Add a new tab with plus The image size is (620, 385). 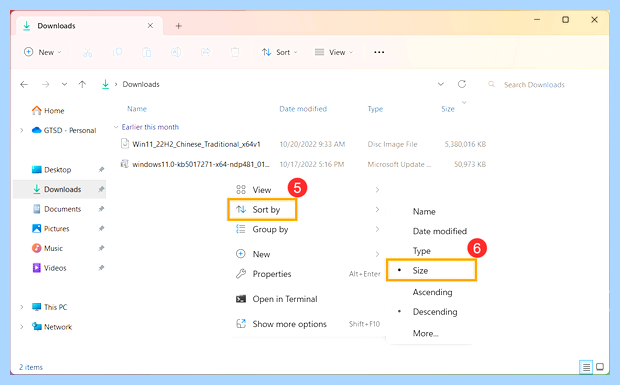pyautogui.click(x=178, y=26)
